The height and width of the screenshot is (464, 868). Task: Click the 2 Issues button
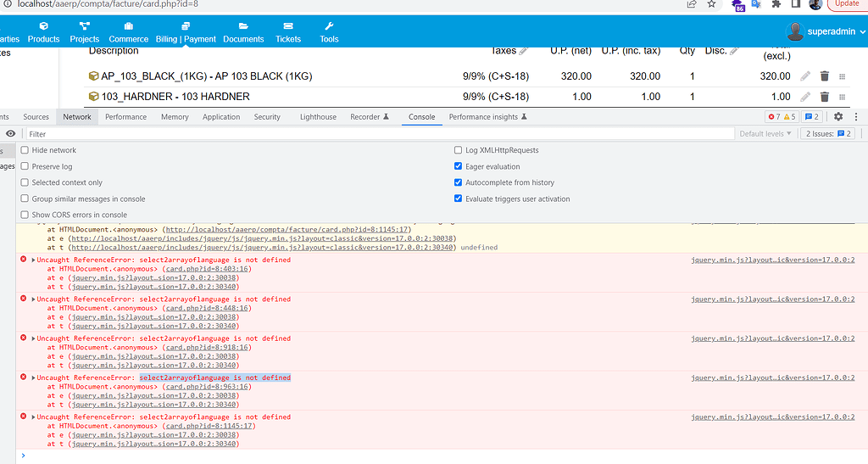click(828, 134)
